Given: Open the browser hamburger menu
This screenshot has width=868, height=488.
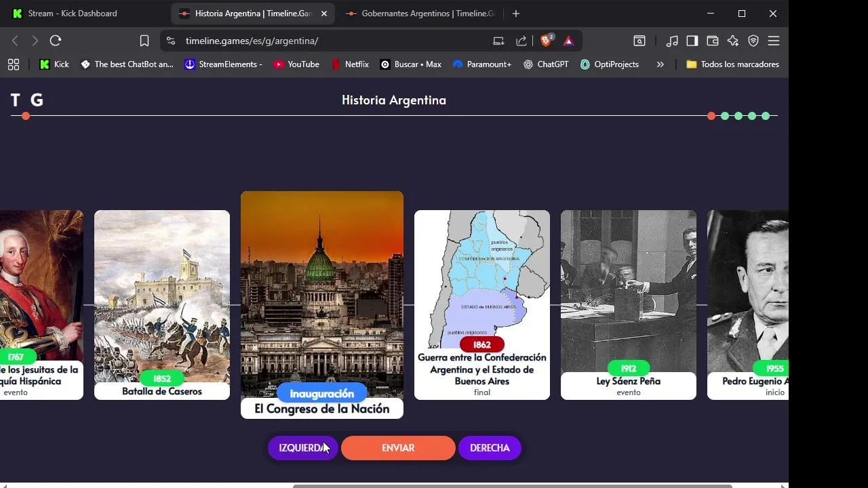Looking at the screenshot, I should click(774, 41).
